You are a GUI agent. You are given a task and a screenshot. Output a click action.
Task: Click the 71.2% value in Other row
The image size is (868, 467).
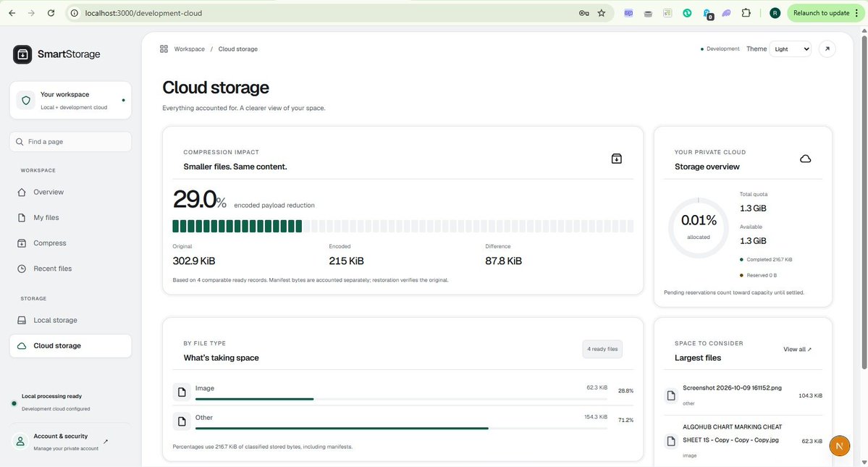625,420
